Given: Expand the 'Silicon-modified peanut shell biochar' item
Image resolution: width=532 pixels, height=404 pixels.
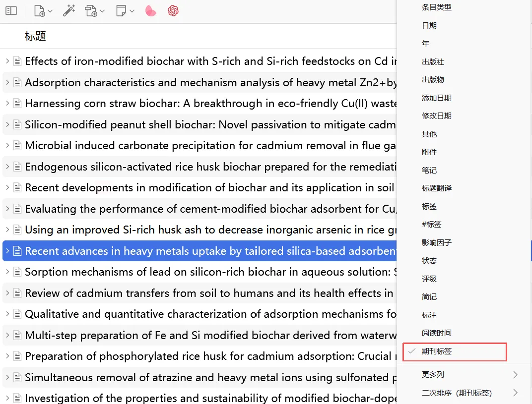Looking at the screenshot, I should tap(7, 125).
